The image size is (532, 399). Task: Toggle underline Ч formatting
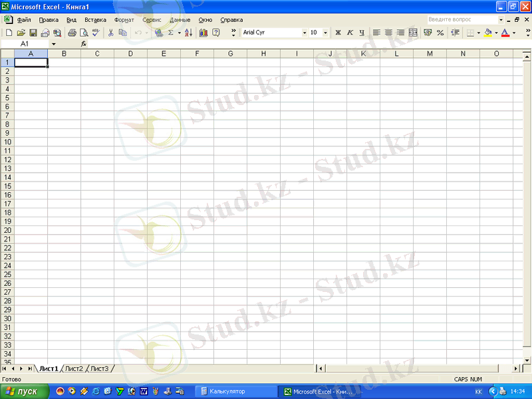point(362,33)
